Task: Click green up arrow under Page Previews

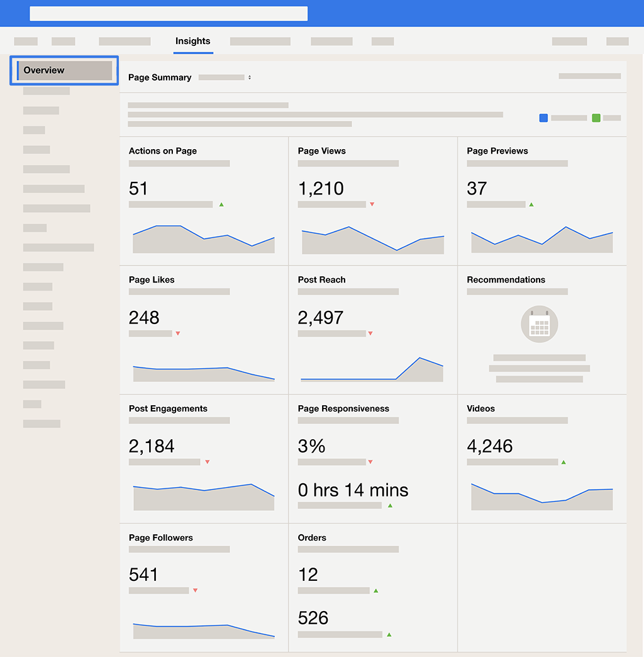Action: click(531, 205)
